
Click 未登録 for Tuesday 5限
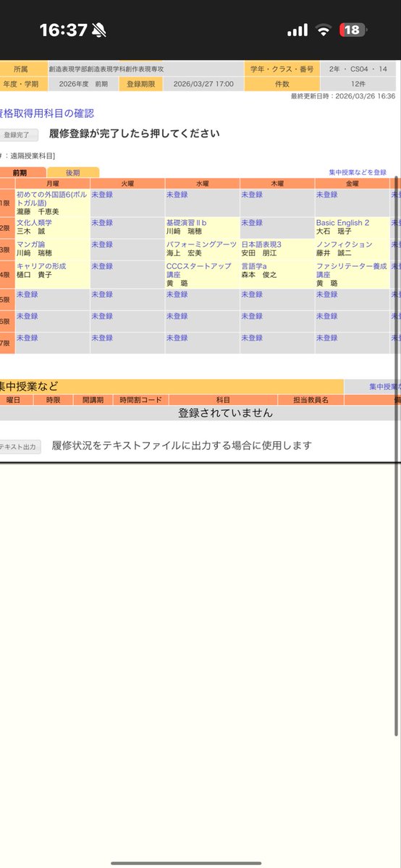(x=102, y=294)
